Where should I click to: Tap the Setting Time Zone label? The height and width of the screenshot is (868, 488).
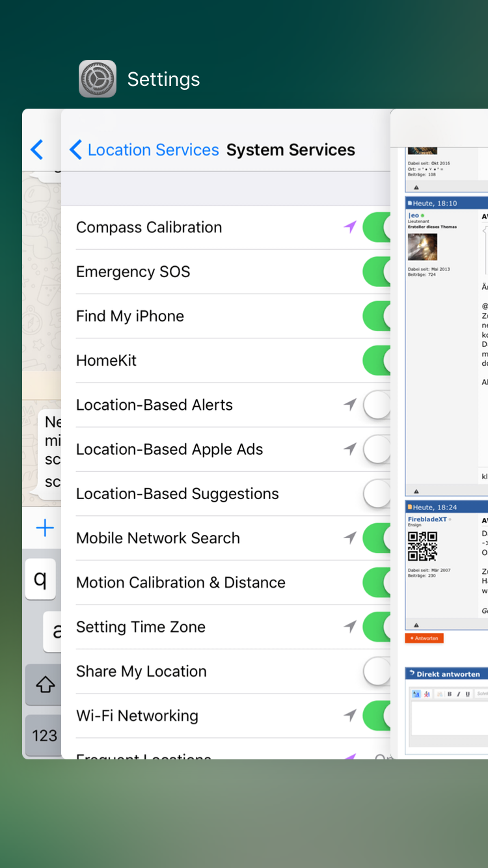(141, 627)
